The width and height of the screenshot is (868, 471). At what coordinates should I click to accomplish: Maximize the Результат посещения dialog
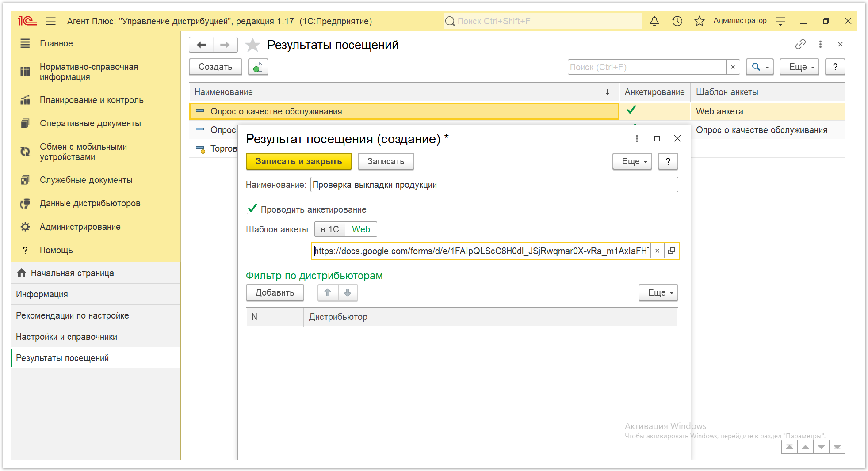657,138
